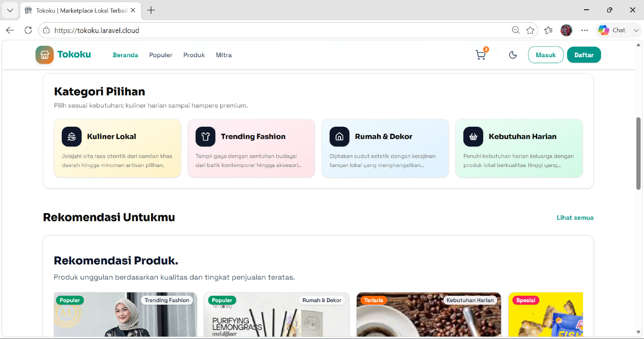
Task: Open the Copilot Chat button
Action: [x=612, y=30]
